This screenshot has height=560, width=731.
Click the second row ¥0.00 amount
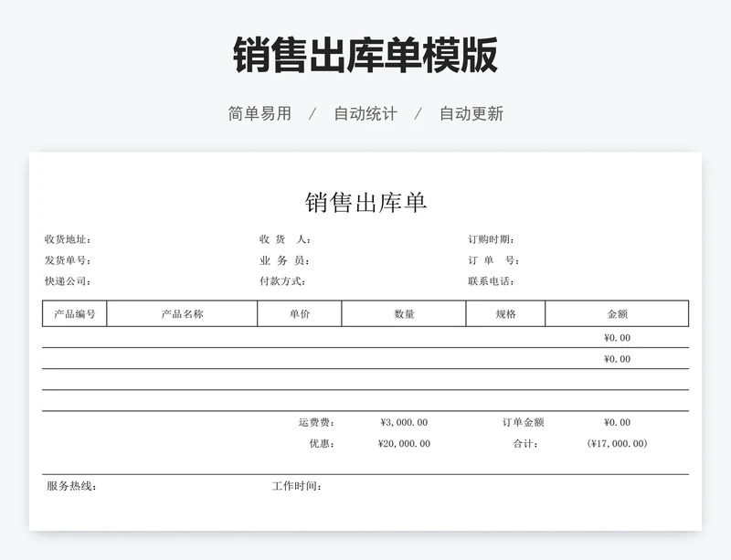coord(618,359)
